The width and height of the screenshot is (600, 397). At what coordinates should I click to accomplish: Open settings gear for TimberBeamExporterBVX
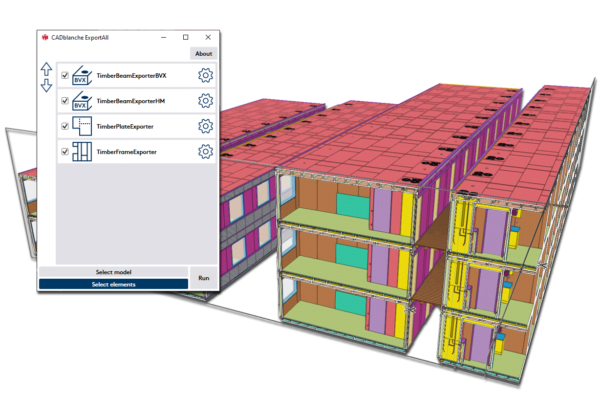[205, 75]
